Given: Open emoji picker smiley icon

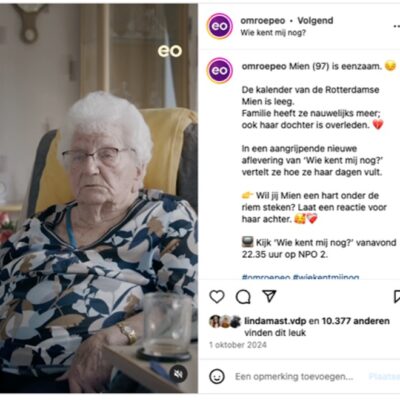Looking at the screenshot, I should point(217,377).
